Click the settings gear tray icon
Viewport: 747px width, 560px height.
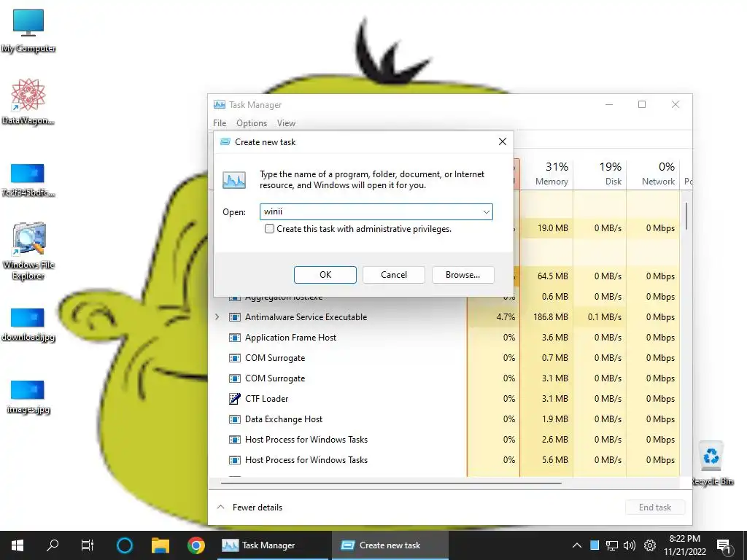[x=650, y=545]
